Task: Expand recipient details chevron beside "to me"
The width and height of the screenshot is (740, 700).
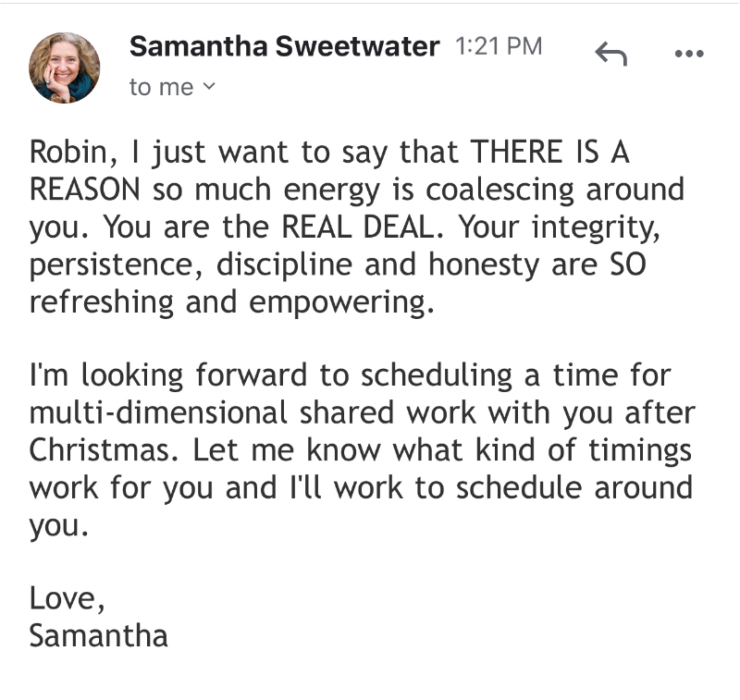Action: (208, 87)
